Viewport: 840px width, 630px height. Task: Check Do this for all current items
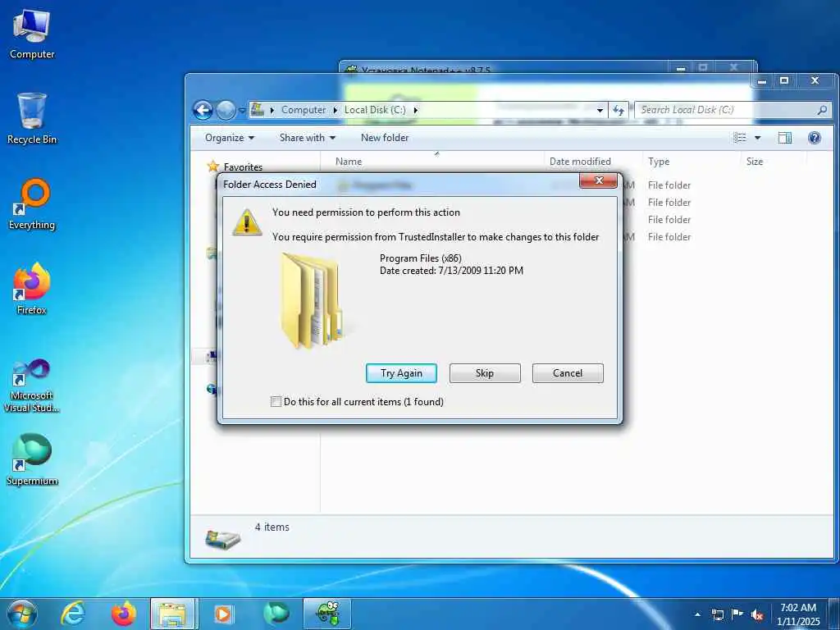[x=276, y=401]
